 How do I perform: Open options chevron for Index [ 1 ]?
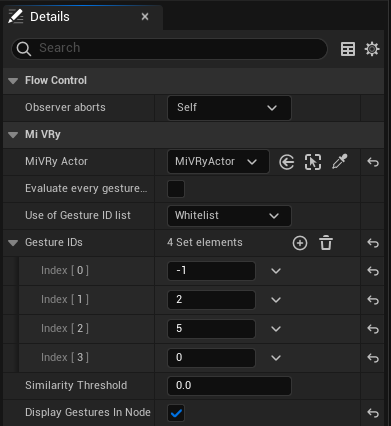pos(276,300)
